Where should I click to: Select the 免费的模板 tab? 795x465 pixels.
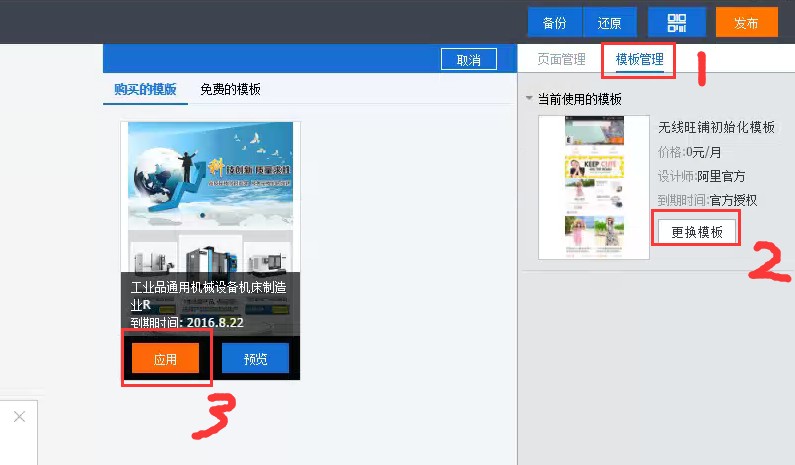[x=230, y=89]
